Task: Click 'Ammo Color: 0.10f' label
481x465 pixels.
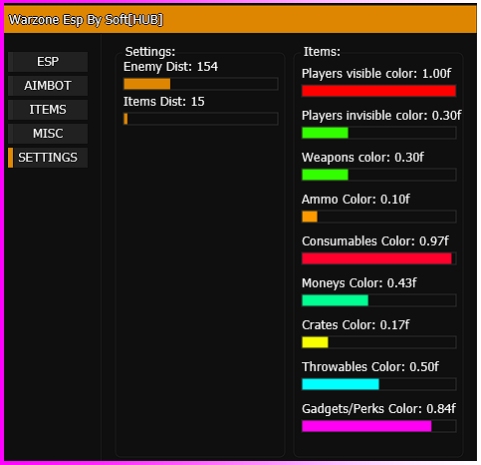Action: click(x=356, y=199)
